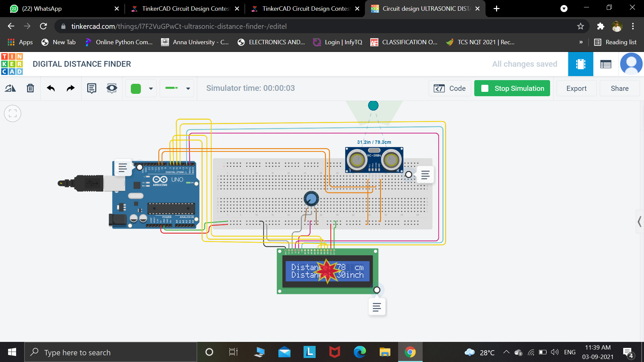Open the Apps bookmark
Viewport: 644px width, 362px height.
(x=20, y=42)
